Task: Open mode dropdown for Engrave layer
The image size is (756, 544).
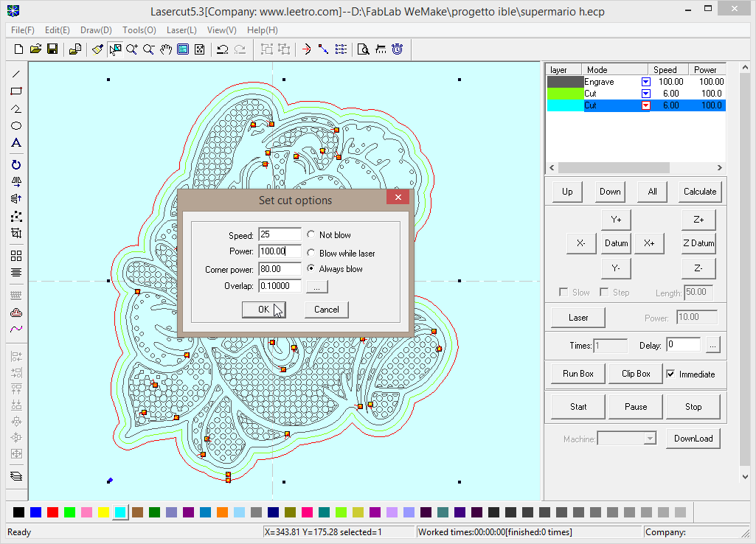Action: [x=646, y=82]
